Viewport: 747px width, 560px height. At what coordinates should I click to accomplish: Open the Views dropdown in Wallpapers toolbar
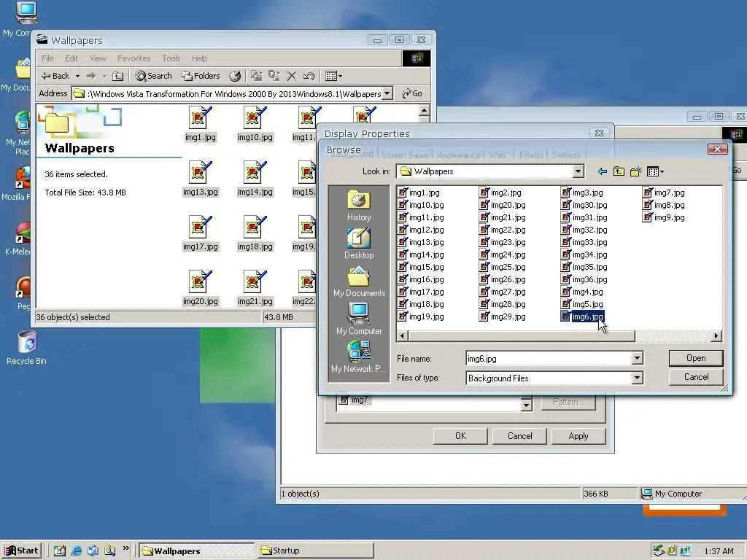click(x=333, y=76)
